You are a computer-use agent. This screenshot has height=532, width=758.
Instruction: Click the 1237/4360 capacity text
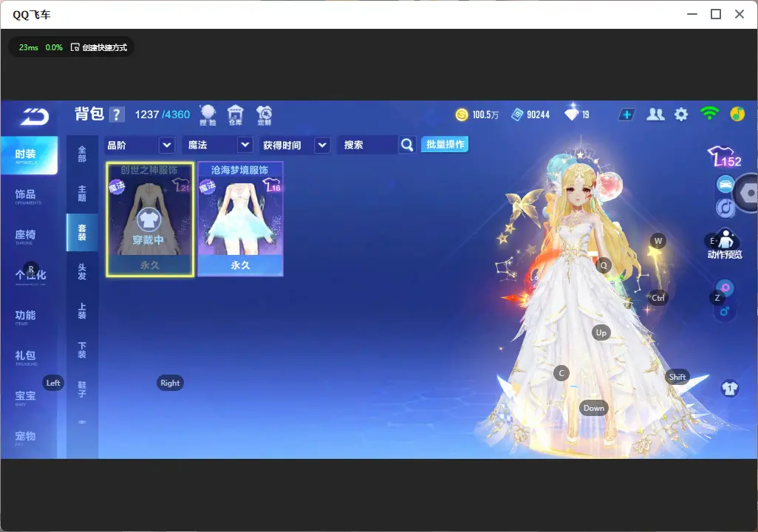tap(163, 115)
